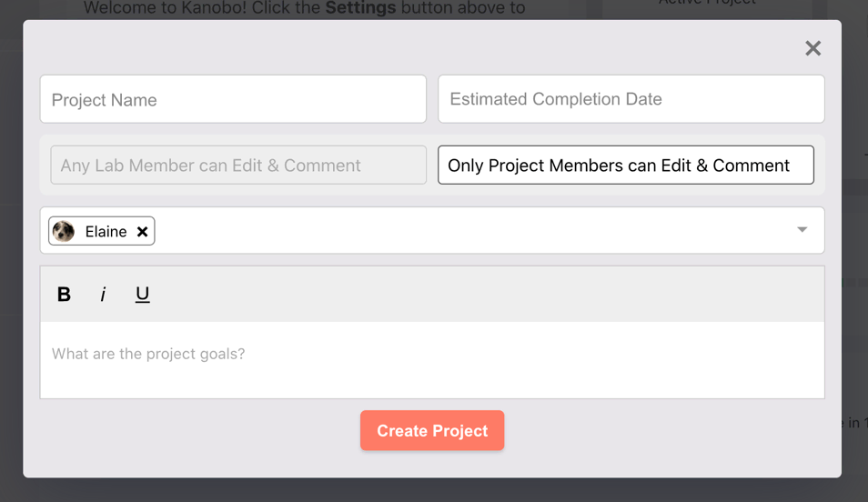The image size is (868, 502).
Task: Toggle bold formatting in goals editor
Action: 64,294
